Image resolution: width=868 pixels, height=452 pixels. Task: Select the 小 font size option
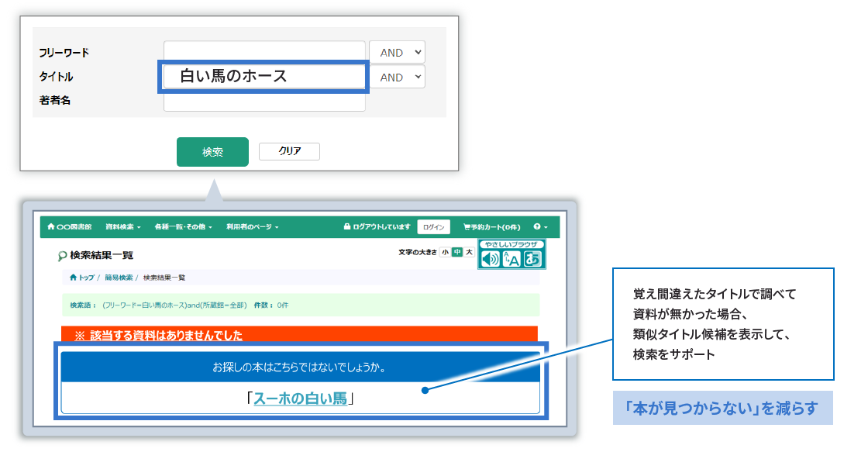[446, 252]
